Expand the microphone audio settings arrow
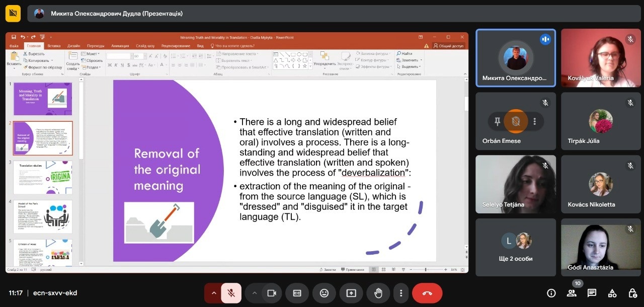The height and width of the screenshot is (307, 644). (214, 293)
